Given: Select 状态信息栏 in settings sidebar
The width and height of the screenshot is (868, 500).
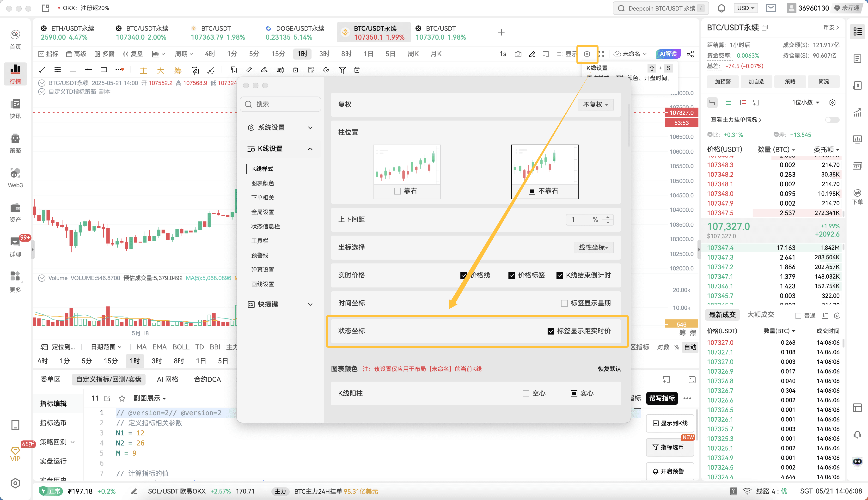Looking at the screenshot, I should [265, 226].
